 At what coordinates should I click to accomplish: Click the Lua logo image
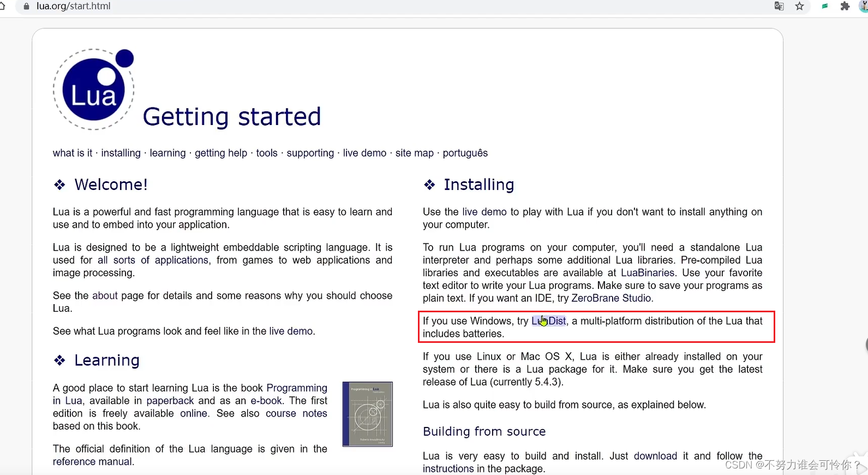[x=94, y=89]
